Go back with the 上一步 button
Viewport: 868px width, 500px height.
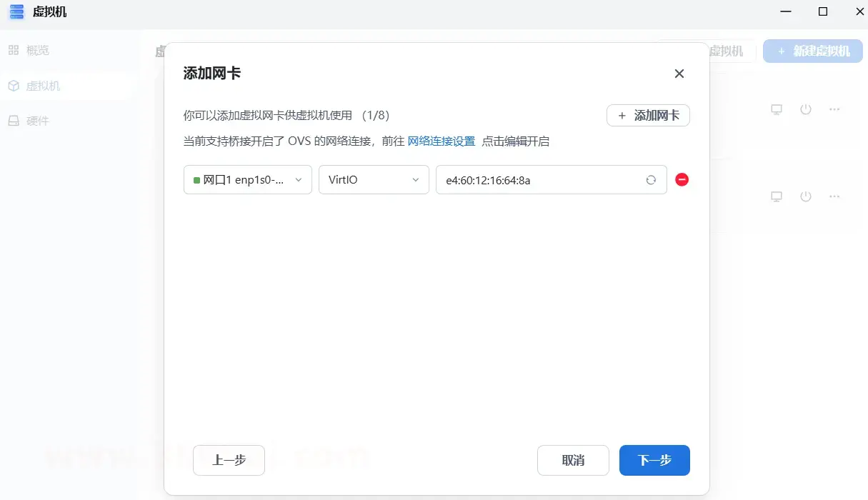pyautogui.click(x=229, y=461)
